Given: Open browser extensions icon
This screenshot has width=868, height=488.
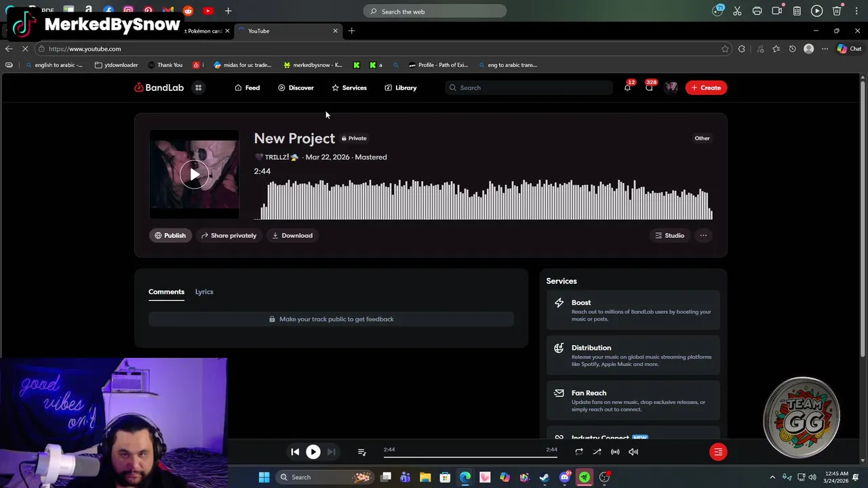Looking at the screenshot, I should [741, 49].
